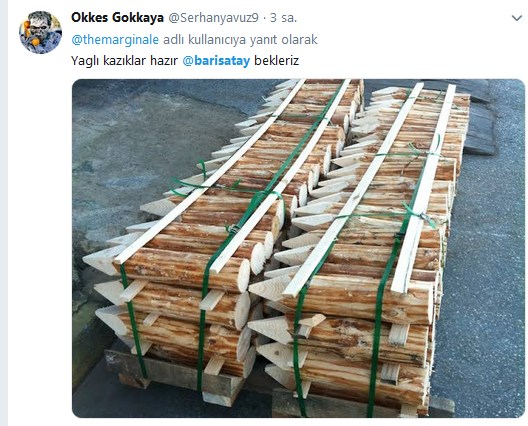This screenshot has width=528, height=426.
Task: Click "adlı kullanıcıya yanıt olarak" reply label
Action: click(240, 40)
